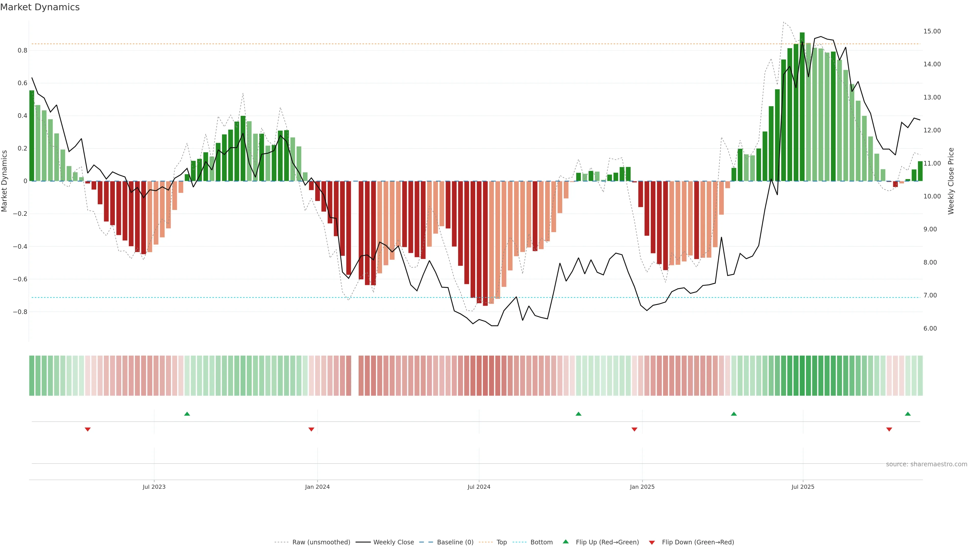Click the red flip-down triangle before Jul 2023

click(x=88, y=429)
